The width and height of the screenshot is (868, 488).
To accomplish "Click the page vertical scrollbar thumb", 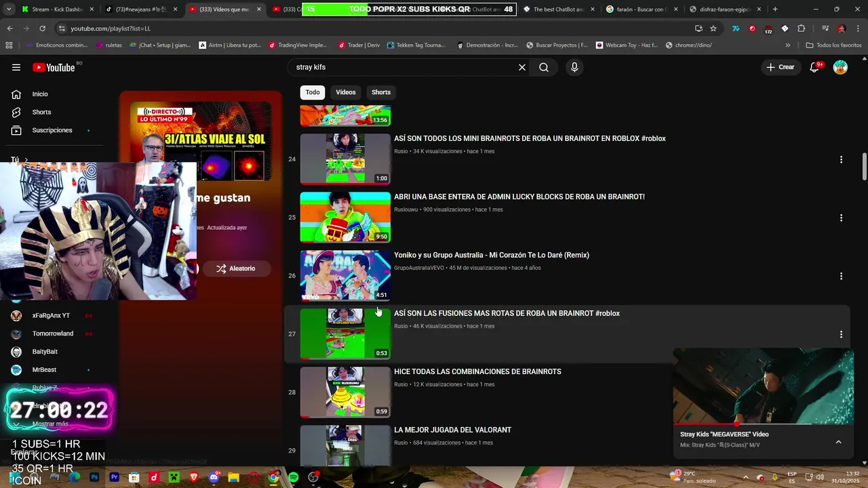I will (x=864, y=167).
